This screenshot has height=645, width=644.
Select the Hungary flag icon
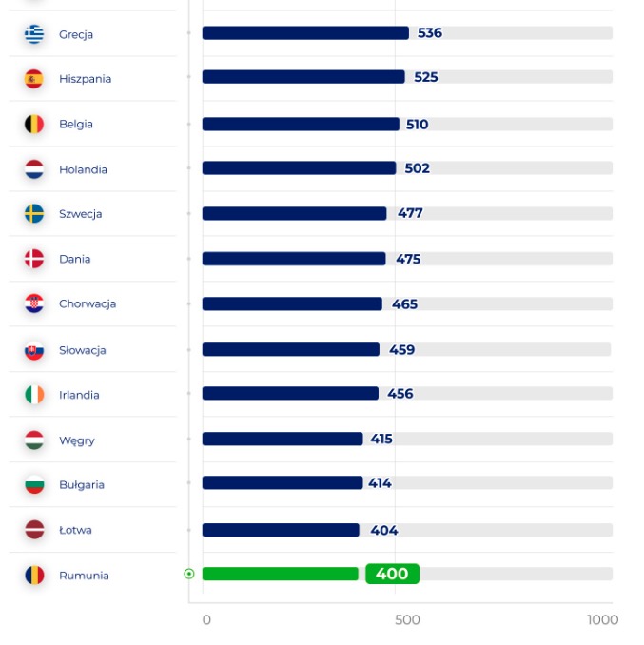[34, 440]
